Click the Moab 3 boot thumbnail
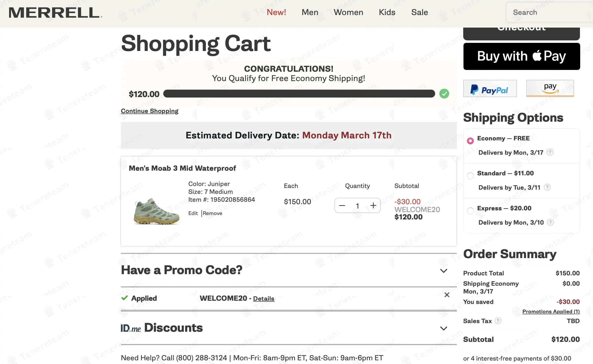Screen dimensions: 593x364 [157, 211]
